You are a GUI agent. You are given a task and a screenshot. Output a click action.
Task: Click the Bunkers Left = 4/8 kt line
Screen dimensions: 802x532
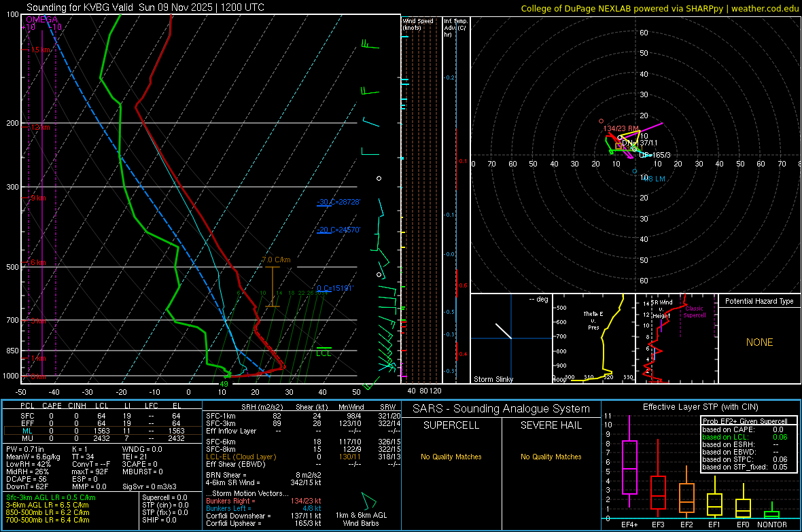[x=264, y=508]
